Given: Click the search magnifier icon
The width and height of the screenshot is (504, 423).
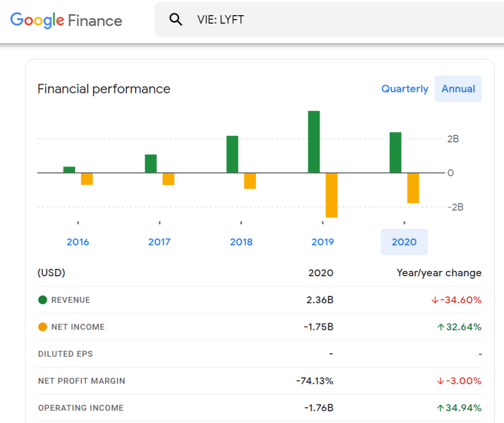Looking at the screenshot, I should point(175,20).
